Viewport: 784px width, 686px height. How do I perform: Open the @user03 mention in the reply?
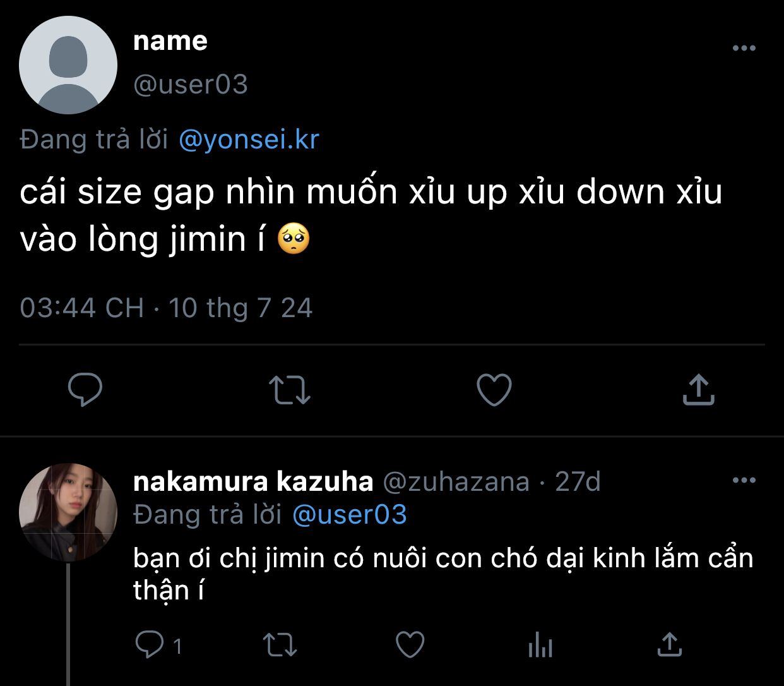pyautogui.click(x=350, y=515)
